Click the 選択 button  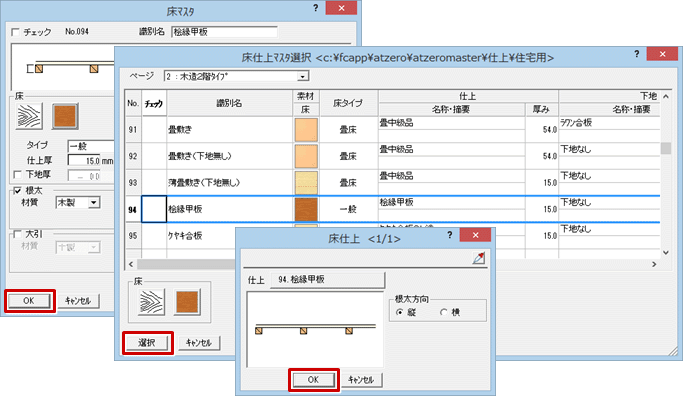[x=147, y=343]
